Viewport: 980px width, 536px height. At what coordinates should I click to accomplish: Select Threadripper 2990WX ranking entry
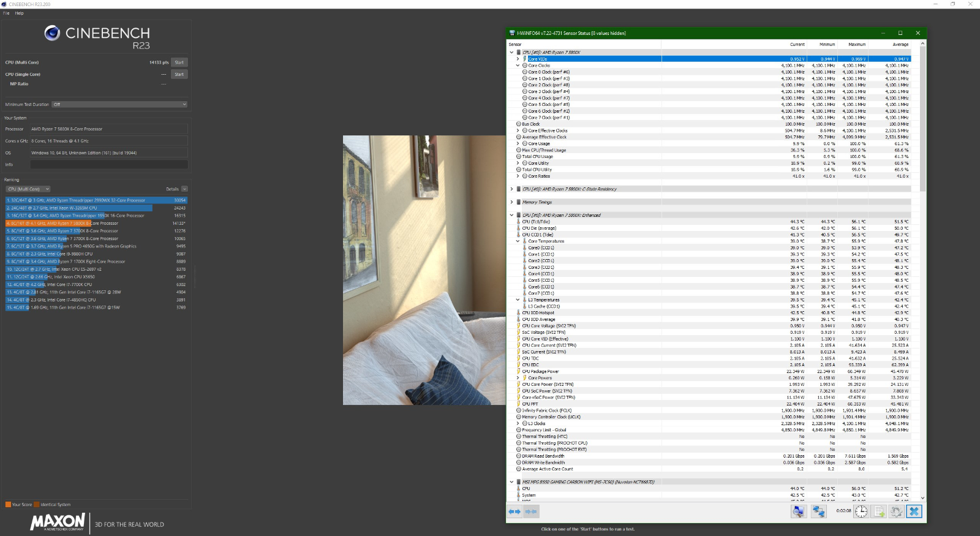pyautogui.click(x=96, y=200)
